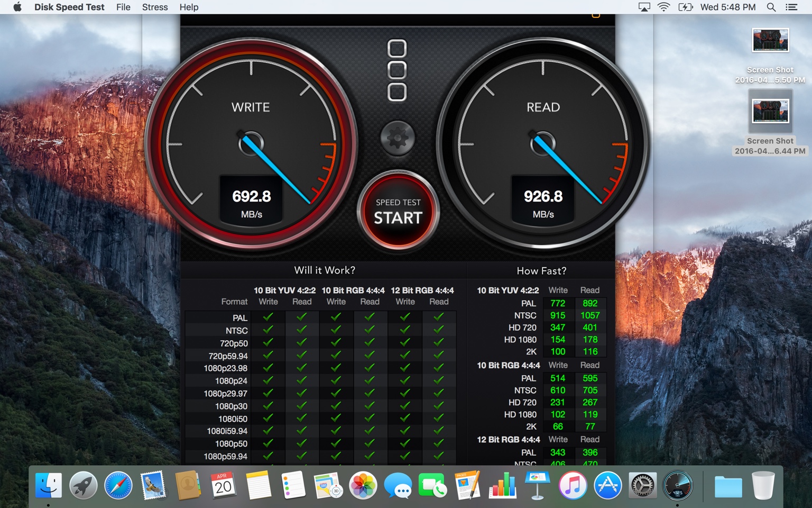Open the Disk Speed Test app menu
Image resolution: width=812 pixels, height=508 pixels.
pyautogui.click(x=69, y=7)
